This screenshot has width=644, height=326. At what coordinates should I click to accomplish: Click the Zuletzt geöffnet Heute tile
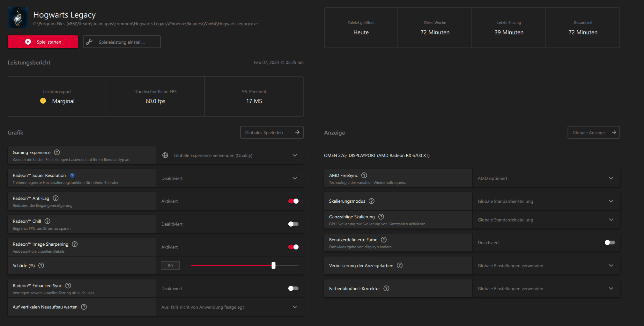(x=361, y=28)
